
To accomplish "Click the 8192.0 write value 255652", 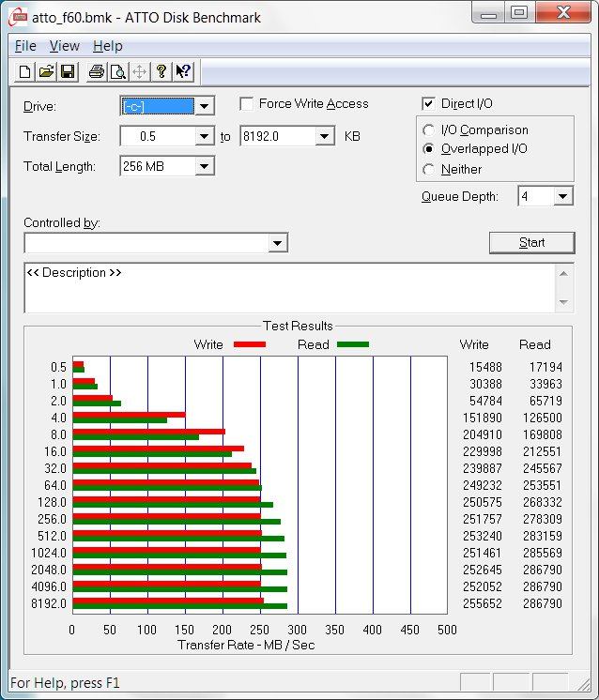I will (x=483, y=603).
